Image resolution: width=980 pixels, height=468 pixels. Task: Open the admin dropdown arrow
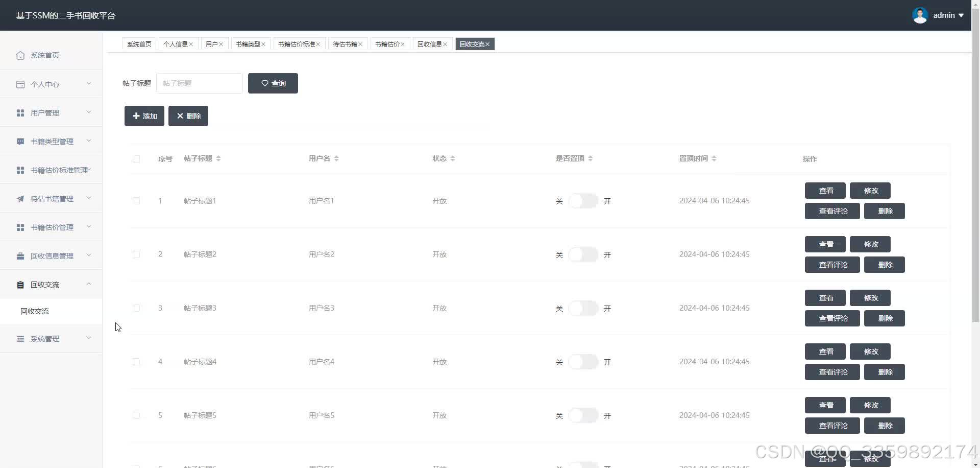click(961, 16)
